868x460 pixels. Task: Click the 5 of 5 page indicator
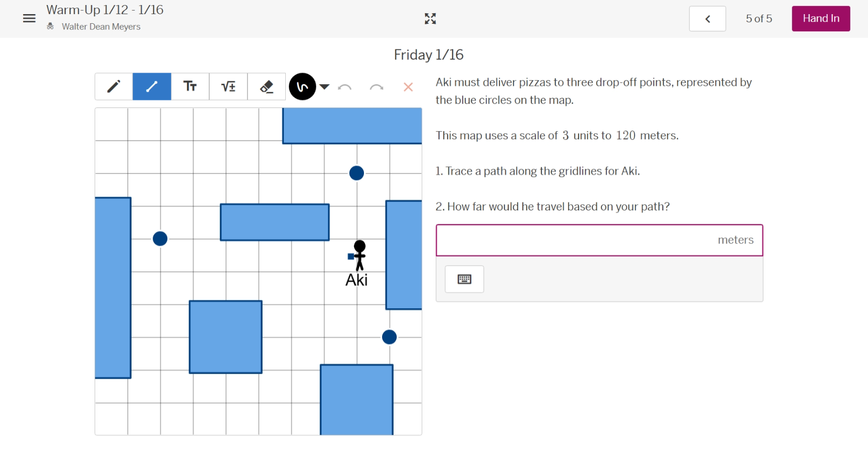tap(759, 19)
